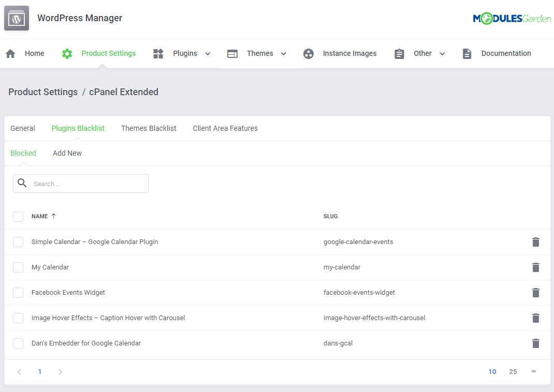
Task: Click Image Hover Effects – Caption Hover name
Action: [108, 318]
